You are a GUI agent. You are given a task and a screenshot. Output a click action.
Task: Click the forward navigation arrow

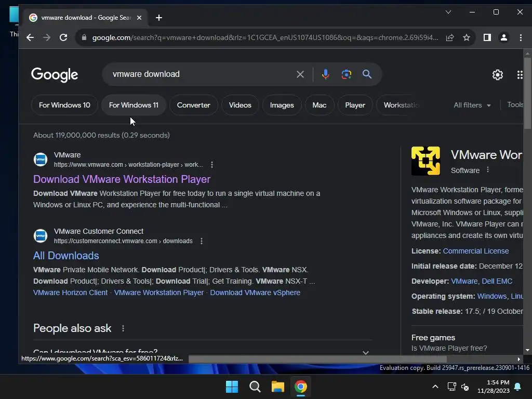(x=47, y=37)
